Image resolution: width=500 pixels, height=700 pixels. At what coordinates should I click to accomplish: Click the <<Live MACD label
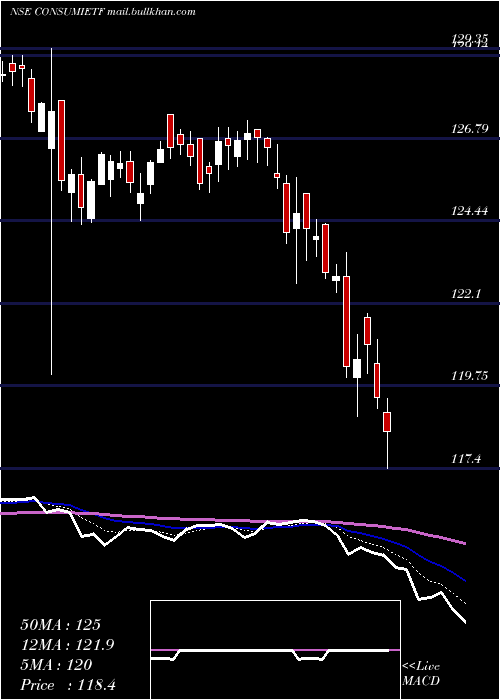click(421, 674)
